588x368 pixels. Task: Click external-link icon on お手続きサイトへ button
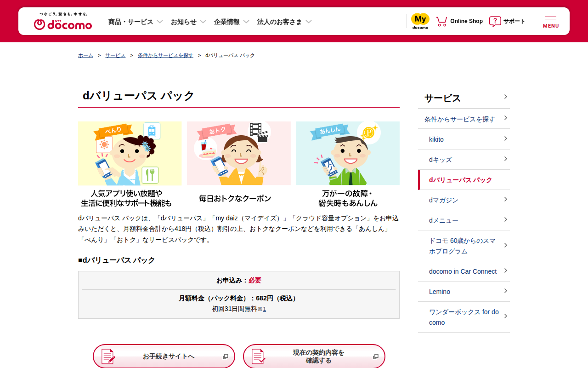pos(226,356)
